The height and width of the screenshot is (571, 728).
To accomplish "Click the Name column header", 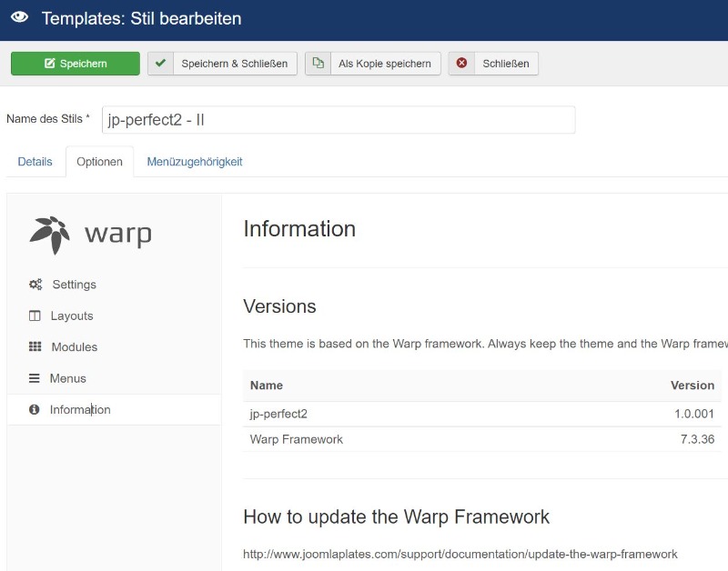I will pos(267,386).
